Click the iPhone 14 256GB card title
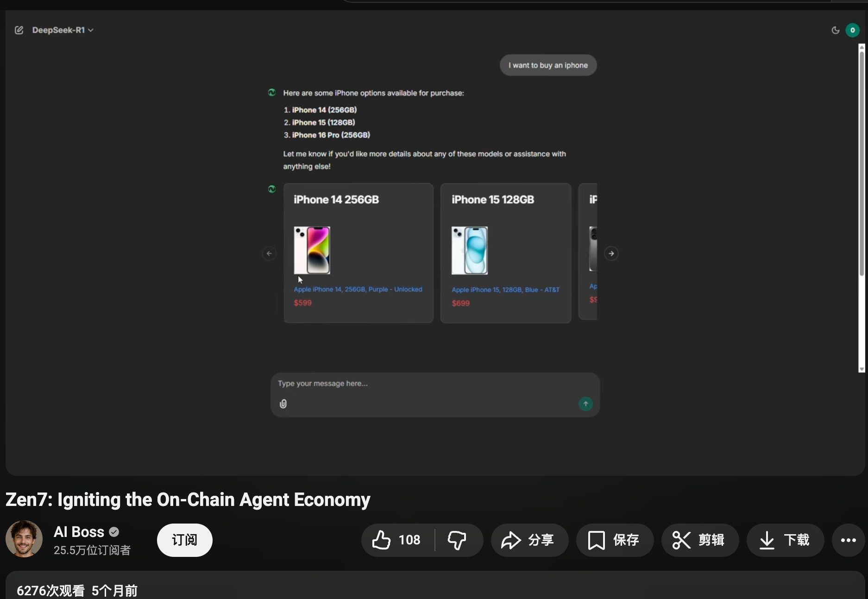 tap(336, 200)
